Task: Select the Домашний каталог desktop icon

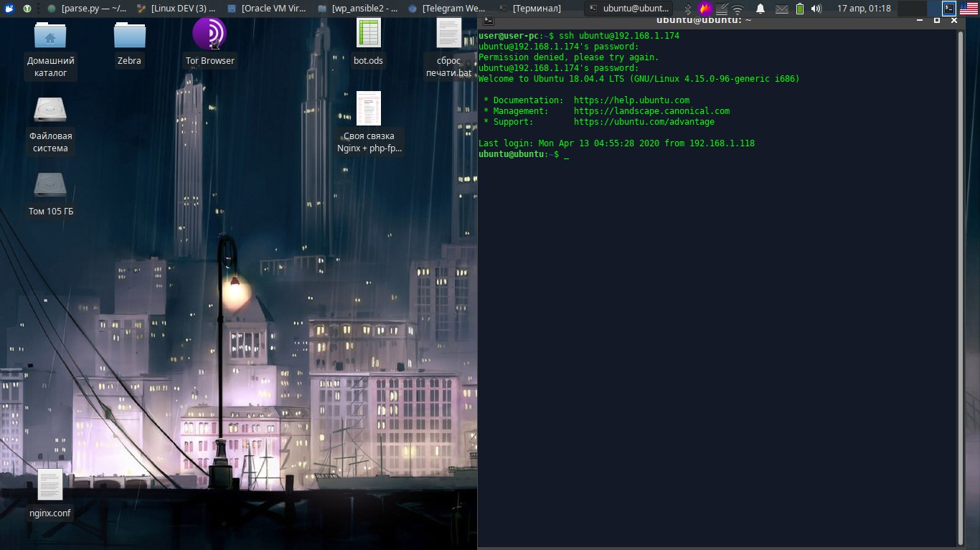Action: click(50, 49)
